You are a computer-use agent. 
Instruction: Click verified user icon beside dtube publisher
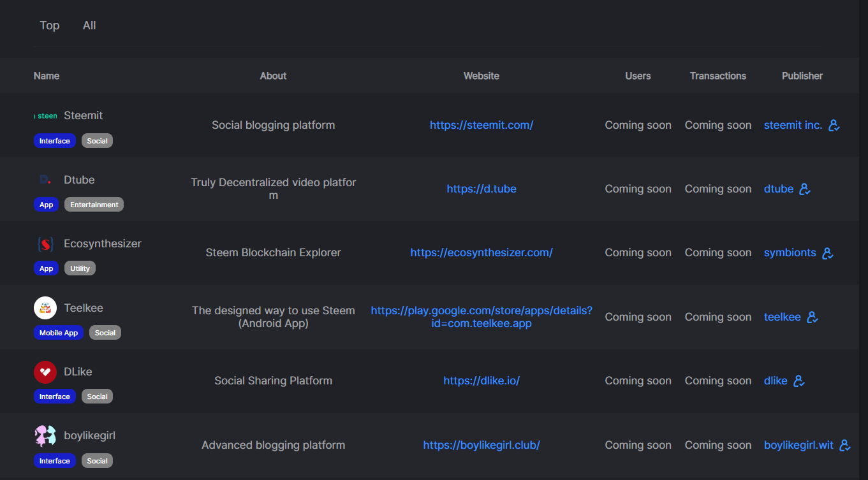[804, 189]
